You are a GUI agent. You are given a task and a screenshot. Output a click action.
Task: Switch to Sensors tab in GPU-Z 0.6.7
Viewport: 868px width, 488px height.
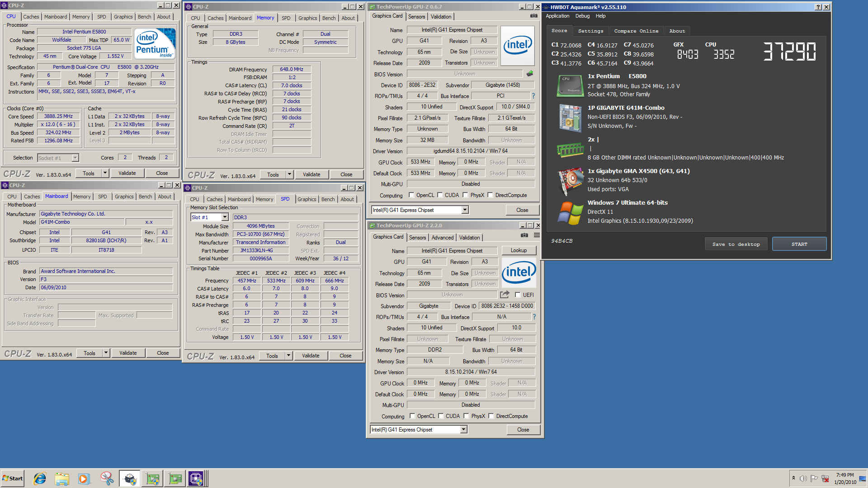pos(416,17)
